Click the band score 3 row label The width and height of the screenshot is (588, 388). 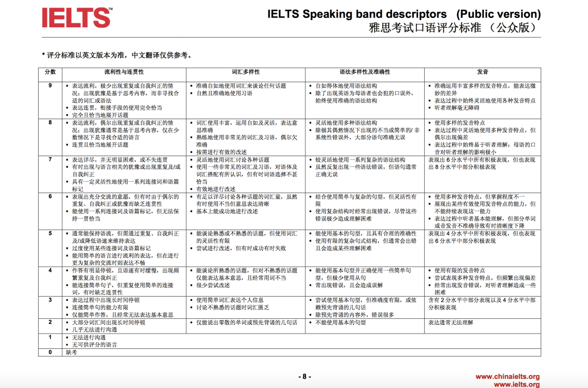pyautogui.click(x=50, y=300)
